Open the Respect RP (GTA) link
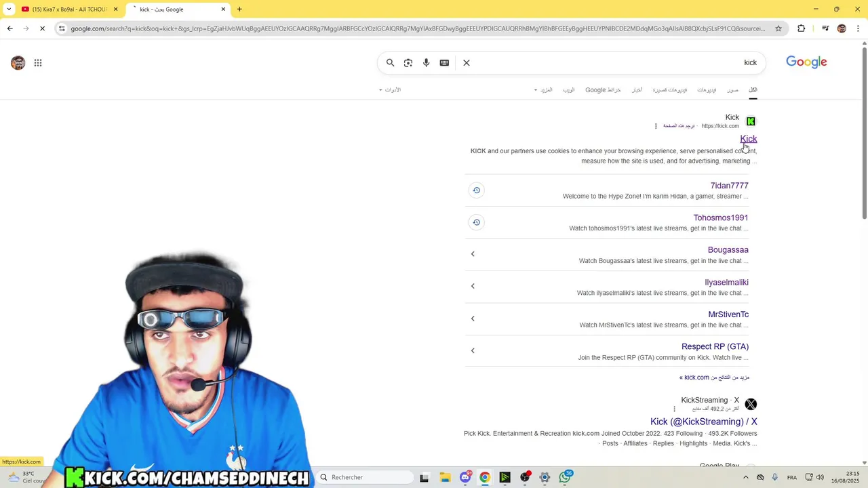868x488 pixels. 715,346
